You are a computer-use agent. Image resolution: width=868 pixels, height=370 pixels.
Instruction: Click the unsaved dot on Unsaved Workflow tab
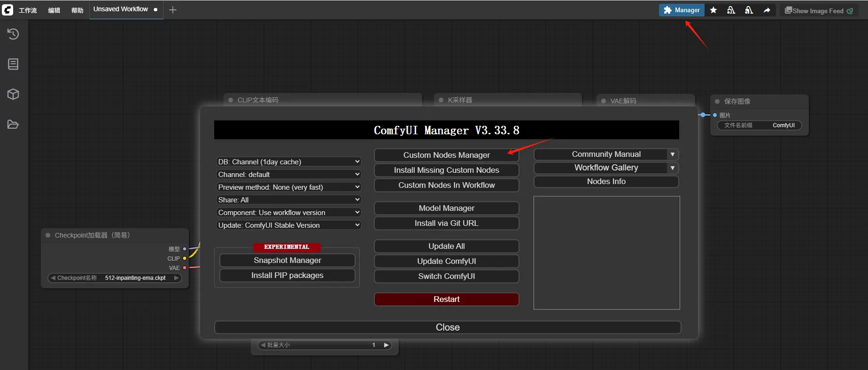(x=155, y=9)
